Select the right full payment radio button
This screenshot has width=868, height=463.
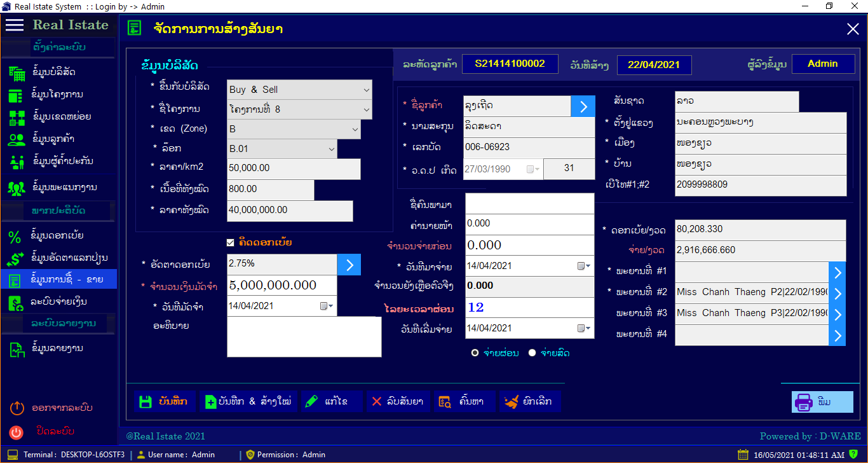click(532, 353)
